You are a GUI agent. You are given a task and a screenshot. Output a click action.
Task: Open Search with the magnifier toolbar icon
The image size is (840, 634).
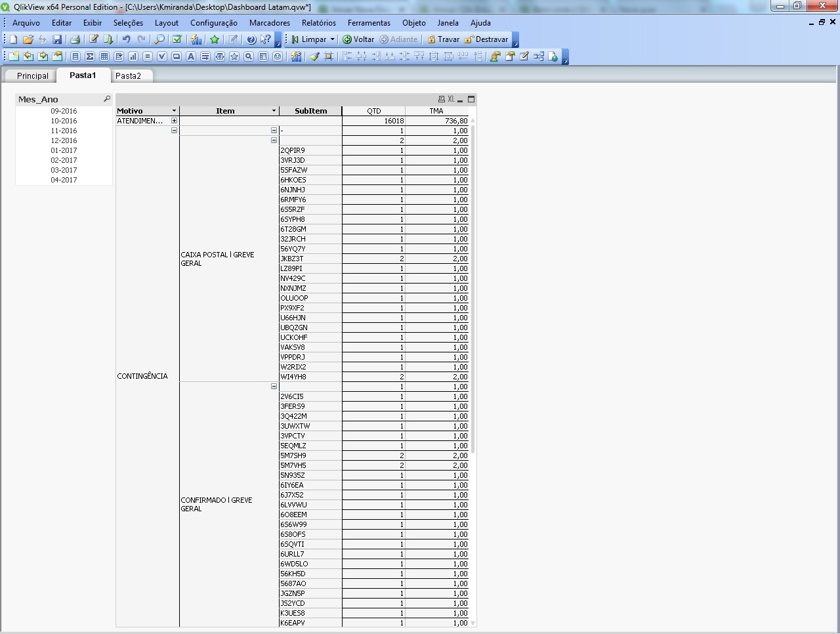(x=159, y=39)
